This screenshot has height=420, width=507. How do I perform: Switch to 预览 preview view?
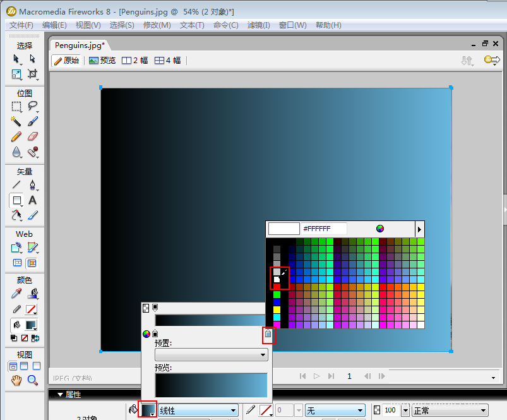coord(102,61)
